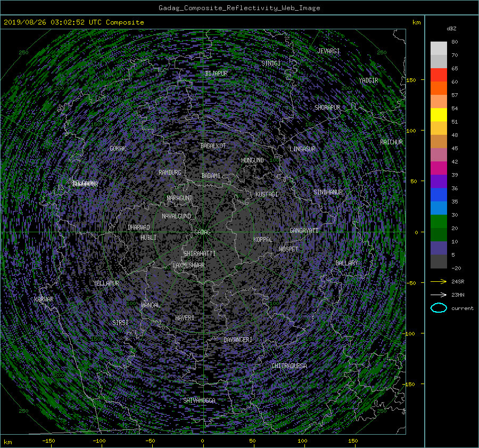Click the DHARWAD city label
479x448 pixels.
tap(139, 227)
